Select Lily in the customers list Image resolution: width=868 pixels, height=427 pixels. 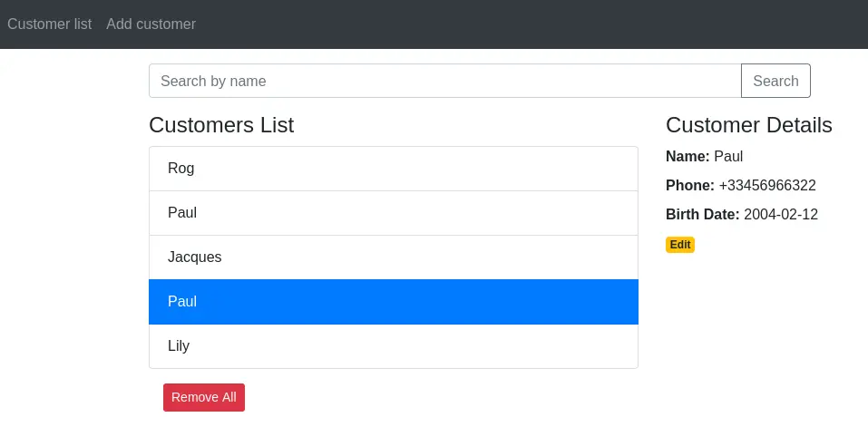[x=393, y=346]
